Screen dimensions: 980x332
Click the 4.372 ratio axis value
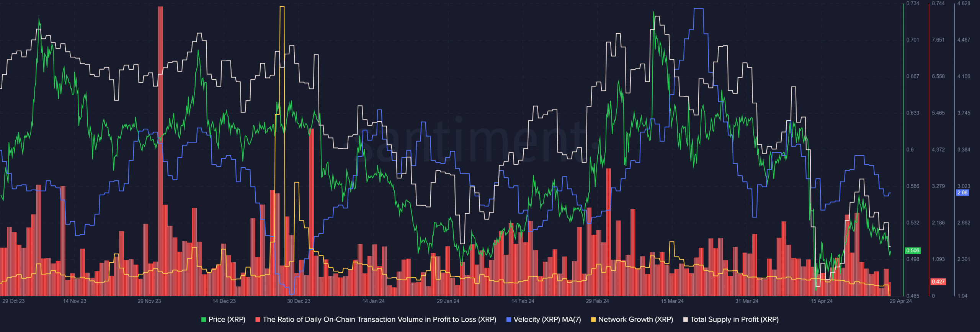[938, 150]
